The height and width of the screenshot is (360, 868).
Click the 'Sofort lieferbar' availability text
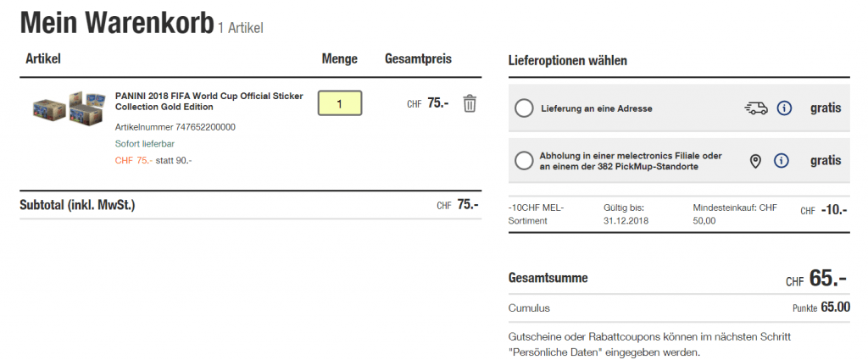[x=144, y=143]
